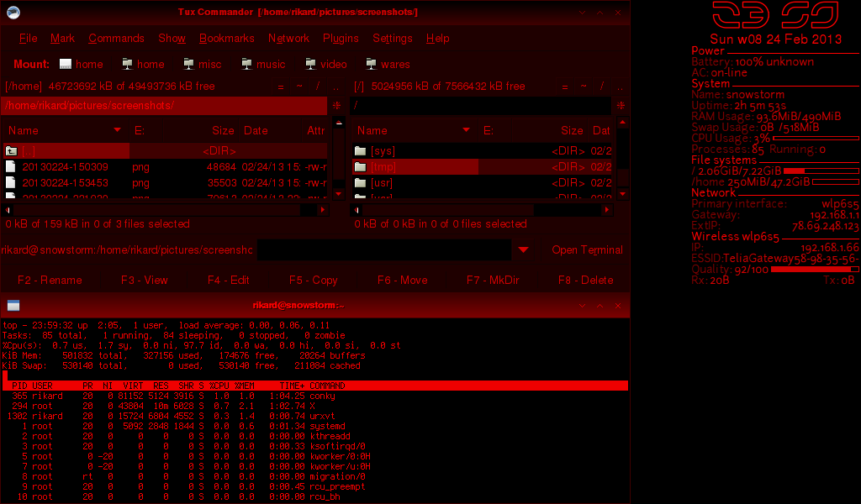
Task: Select the [usr] directory row
Action: click(482, 182)
